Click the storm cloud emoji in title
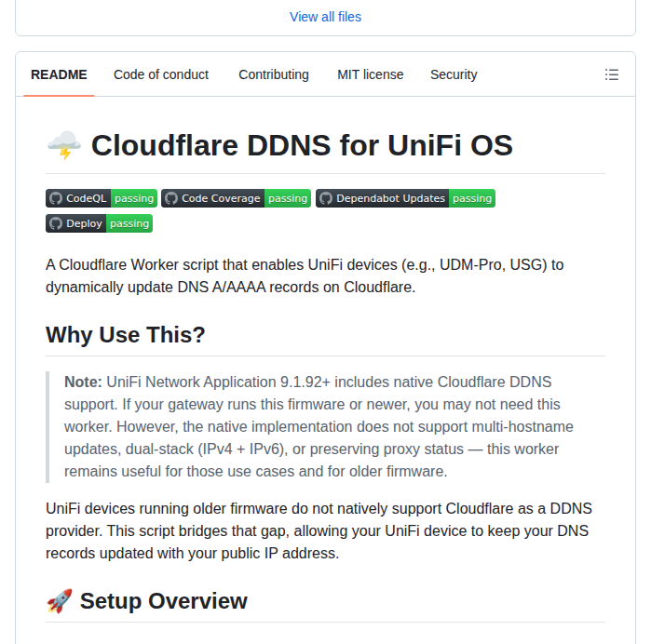The image size is (651, 644). tap(64, 145)
